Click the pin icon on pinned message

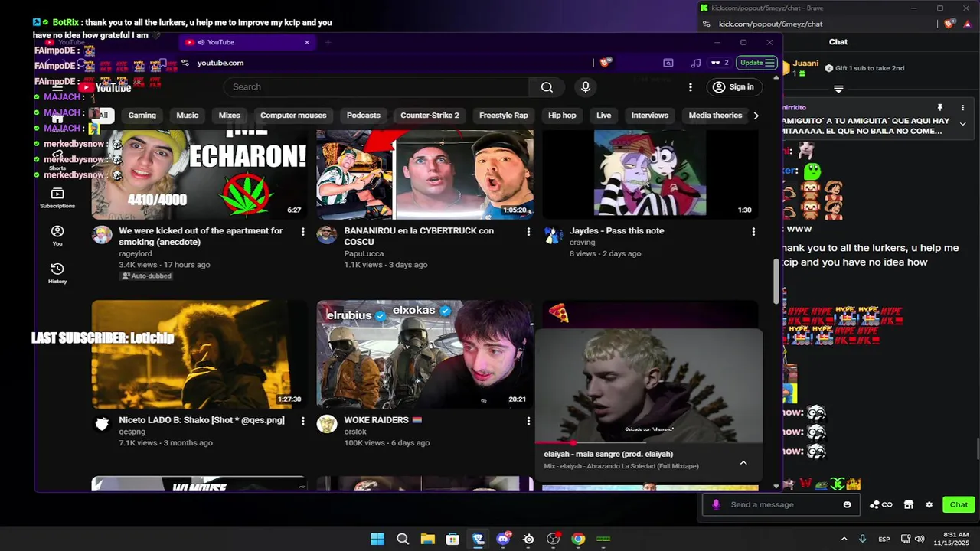coord(940,108)
